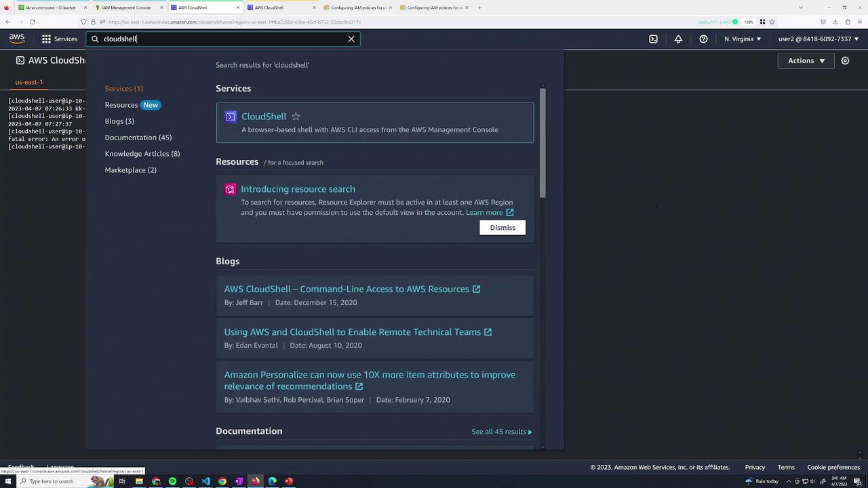
Task: Open OneNote from the taskbar
Action: pyautogui.click(x=239, y=481)
